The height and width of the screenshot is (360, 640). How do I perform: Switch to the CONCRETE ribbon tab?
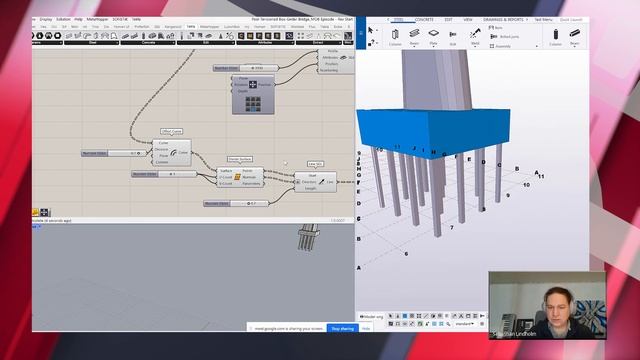point(424,20)
